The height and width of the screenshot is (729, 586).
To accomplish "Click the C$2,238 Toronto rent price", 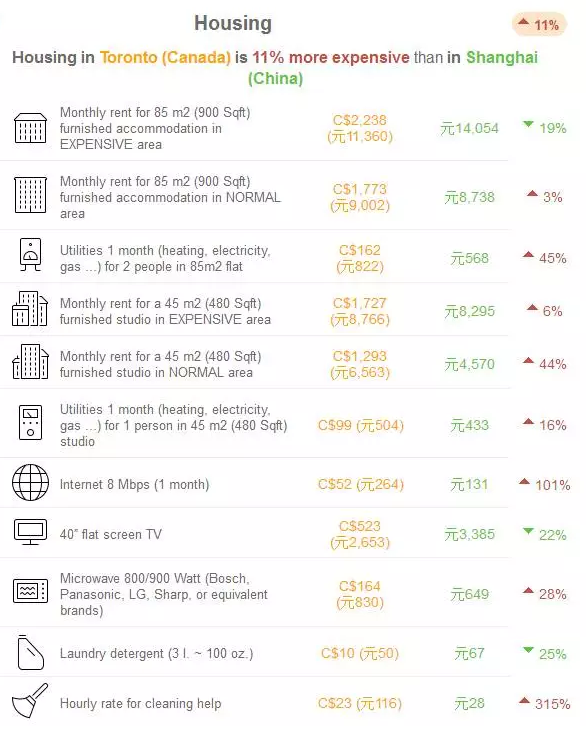I will click(x=360, y=120).
